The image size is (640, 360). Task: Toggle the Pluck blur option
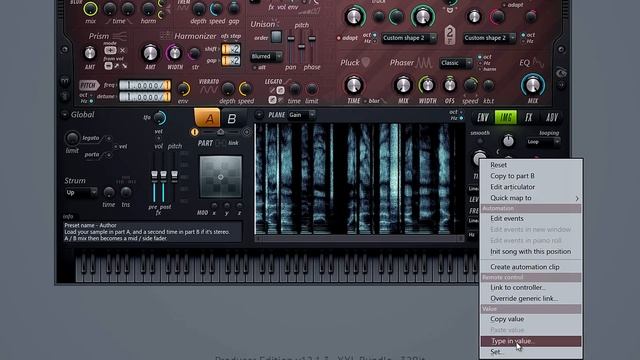[372, 100]
